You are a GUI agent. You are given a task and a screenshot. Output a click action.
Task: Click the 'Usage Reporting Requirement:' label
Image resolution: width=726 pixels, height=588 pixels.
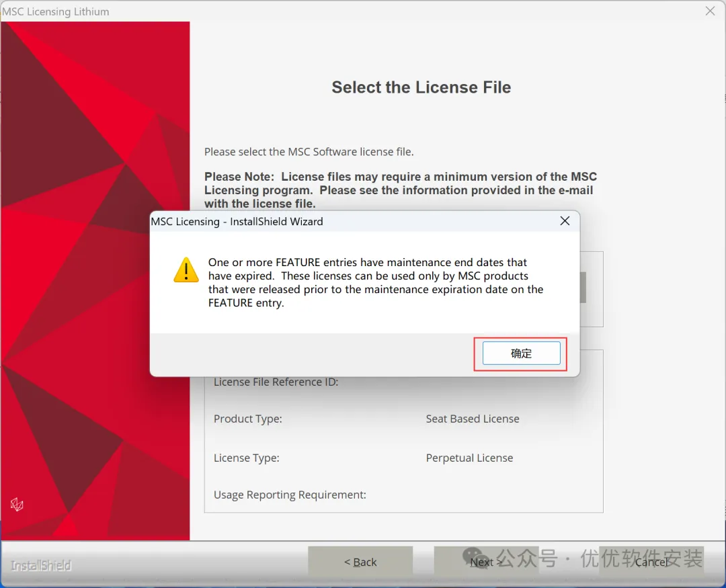pyautogui.click(x=290, y=495)
